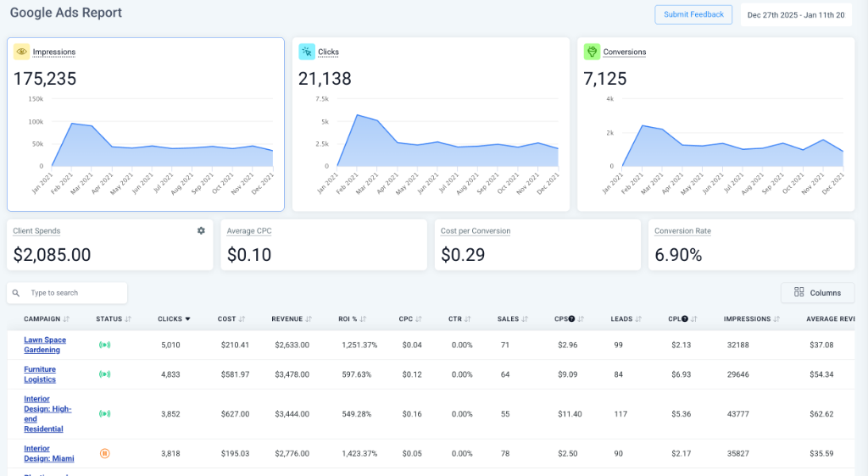Sort by ROI % column arrows
The height and width of the screenshot is (476, 868).
click(363, 319)
